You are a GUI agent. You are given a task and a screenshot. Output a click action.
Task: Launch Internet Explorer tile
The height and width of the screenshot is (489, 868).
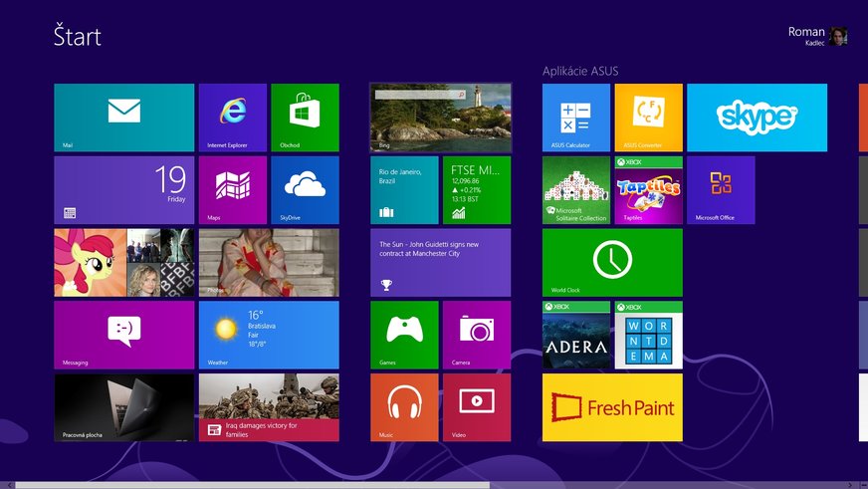pyautogui.click(x=233, y=117)
